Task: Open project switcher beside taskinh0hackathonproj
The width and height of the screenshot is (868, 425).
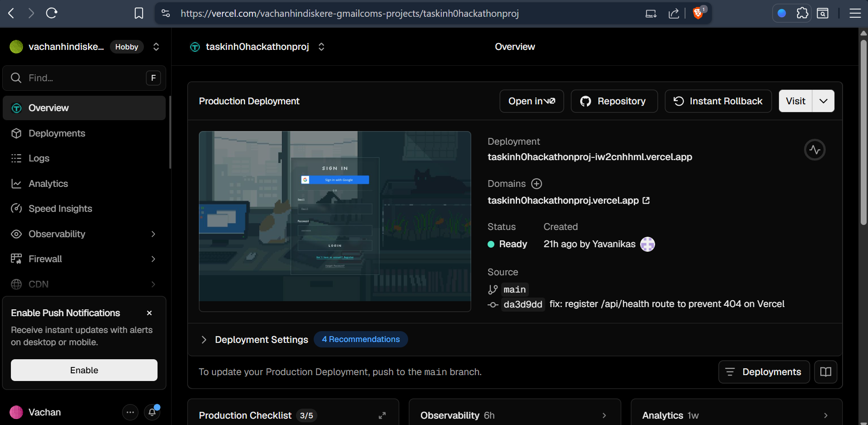Action: (321, 47)
